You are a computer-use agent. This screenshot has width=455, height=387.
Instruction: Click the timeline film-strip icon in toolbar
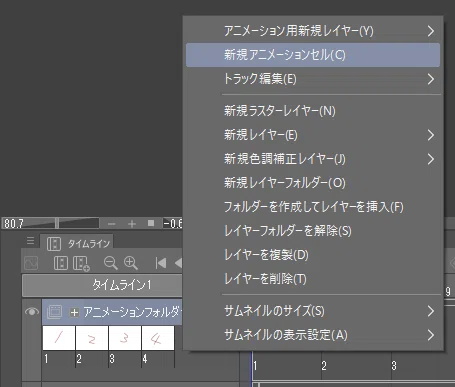pyautogui.click(x=61, y=263)
